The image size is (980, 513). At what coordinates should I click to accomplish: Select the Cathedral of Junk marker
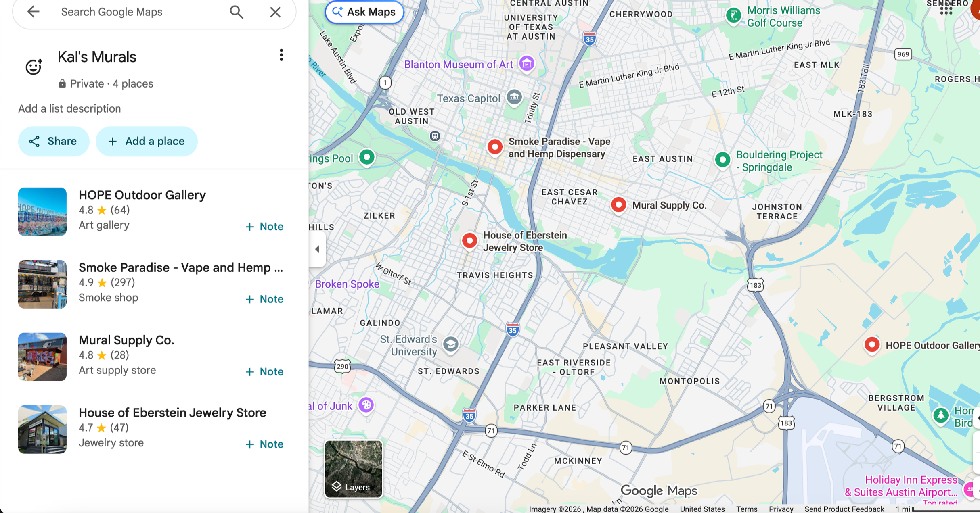[366, 405]
